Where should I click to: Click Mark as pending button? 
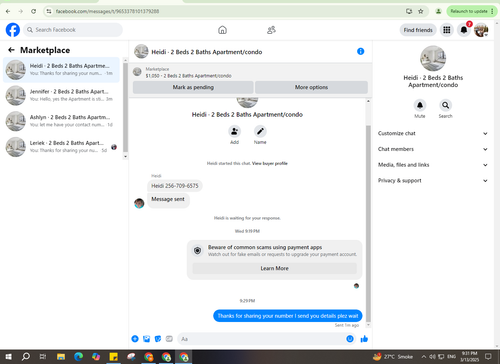[193, 87]
